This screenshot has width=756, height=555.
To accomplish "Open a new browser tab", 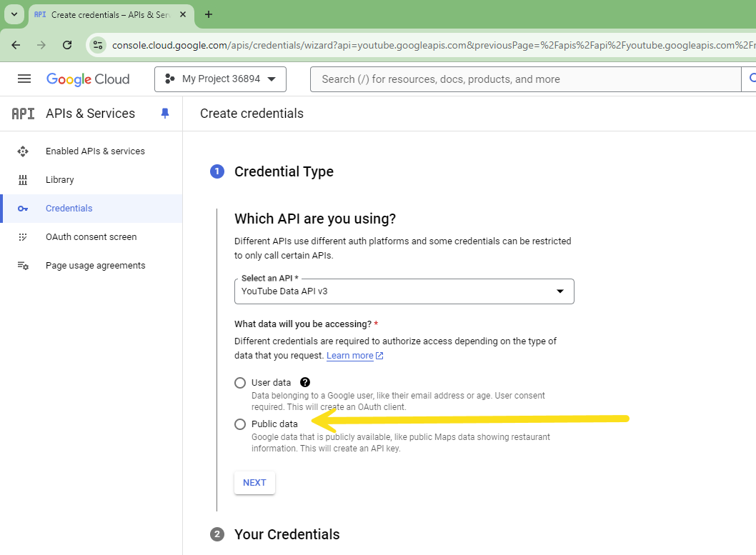I will [209, 14].
